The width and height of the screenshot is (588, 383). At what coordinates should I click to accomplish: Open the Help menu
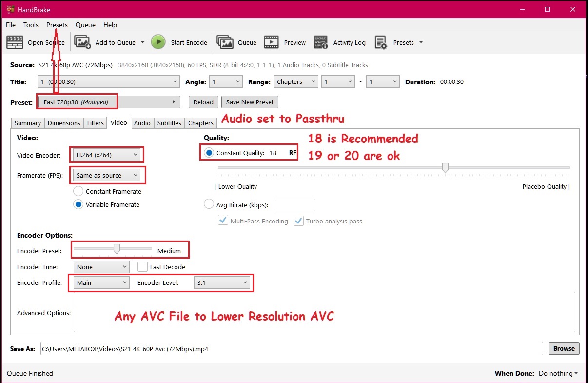tap(110, 25)
